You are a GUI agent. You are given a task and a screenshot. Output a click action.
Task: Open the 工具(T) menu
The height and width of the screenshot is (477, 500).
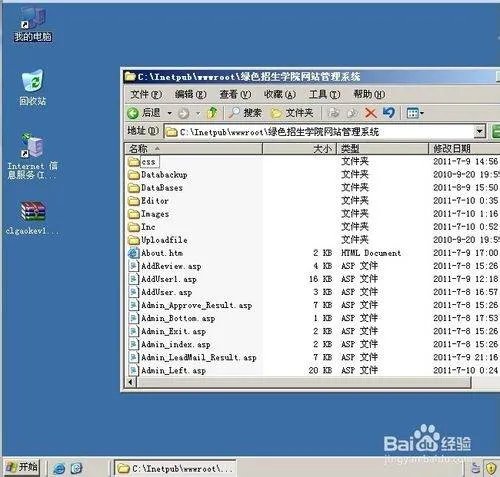pyautogui.click(x=324, y=94)
